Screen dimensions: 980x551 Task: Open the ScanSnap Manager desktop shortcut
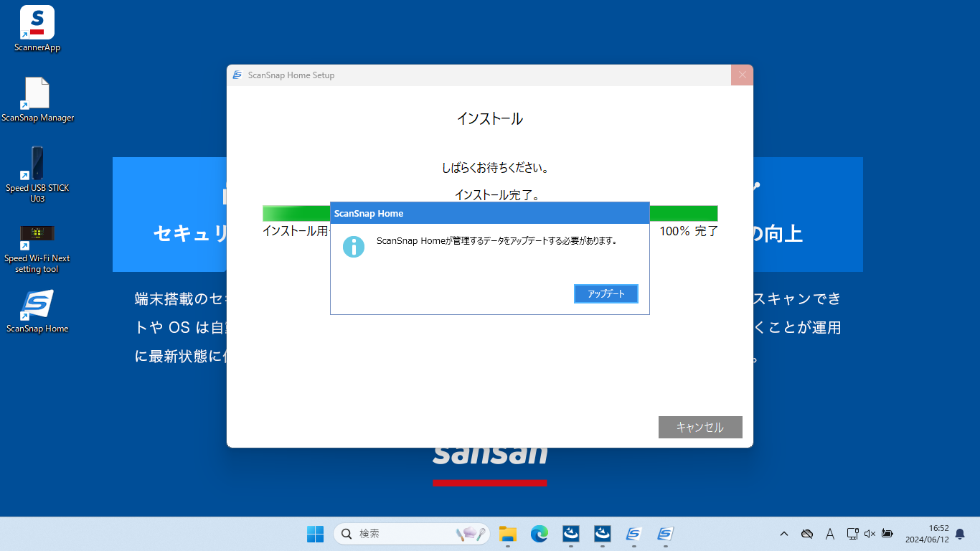coord(37,99)
